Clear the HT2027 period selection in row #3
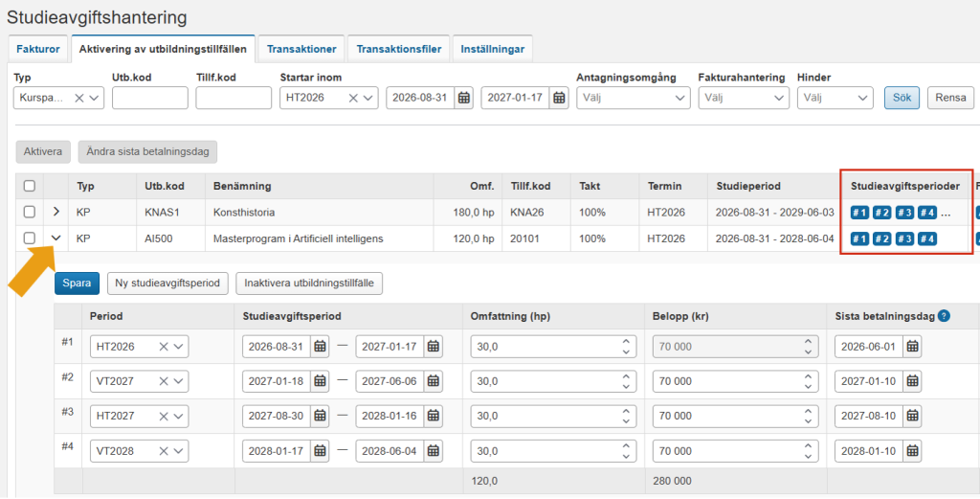Viewport: 980px width, 499px height. coord(164,416)
